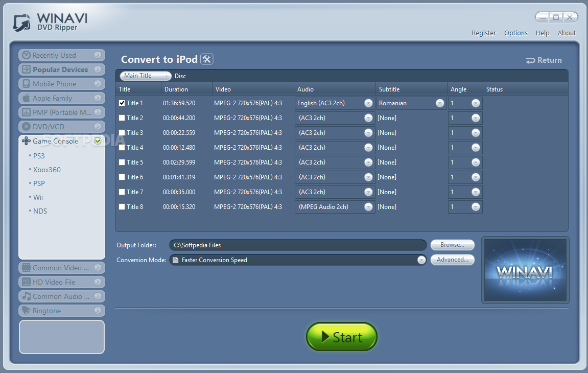Click the Recently Used clock icon
The height and width of the screenshot is (373, 588).
tap(26, 55)
